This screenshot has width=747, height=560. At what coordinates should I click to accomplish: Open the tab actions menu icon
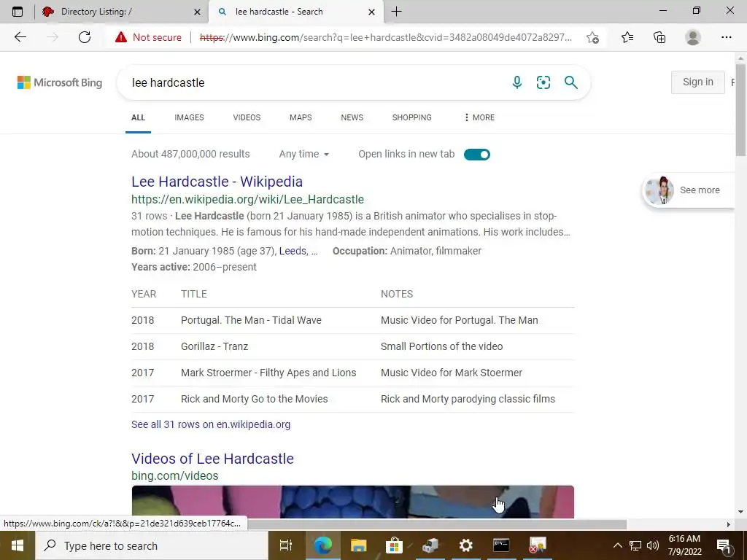click(x=18, y=12)
